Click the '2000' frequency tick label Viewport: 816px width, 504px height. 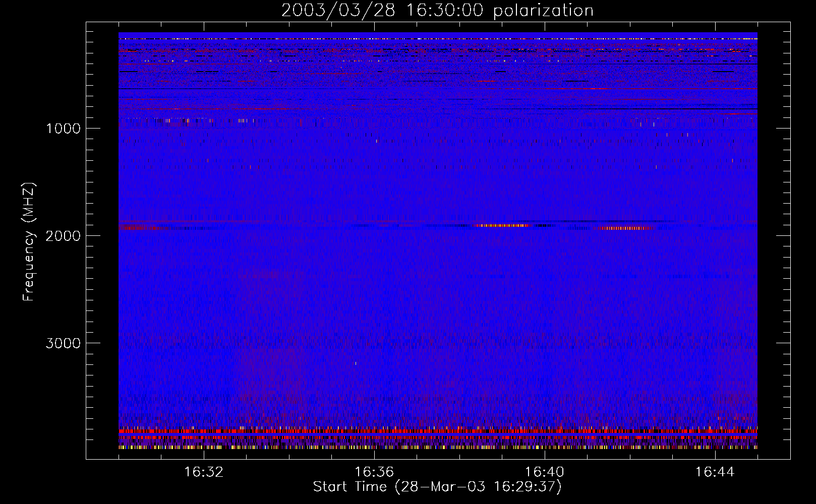pyautogui.click(x=63, y=236)
